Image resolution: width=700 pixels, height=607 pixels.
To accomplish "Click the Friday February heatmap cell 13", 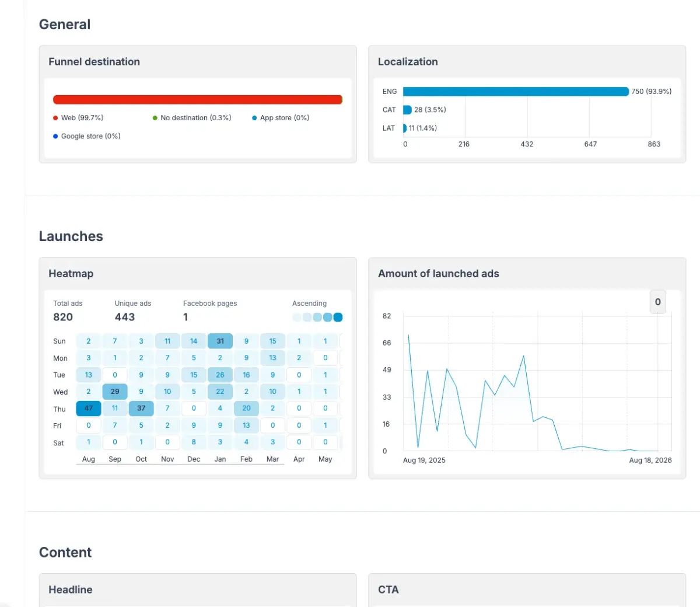I will pyautogui.click(x=246, y=425).
